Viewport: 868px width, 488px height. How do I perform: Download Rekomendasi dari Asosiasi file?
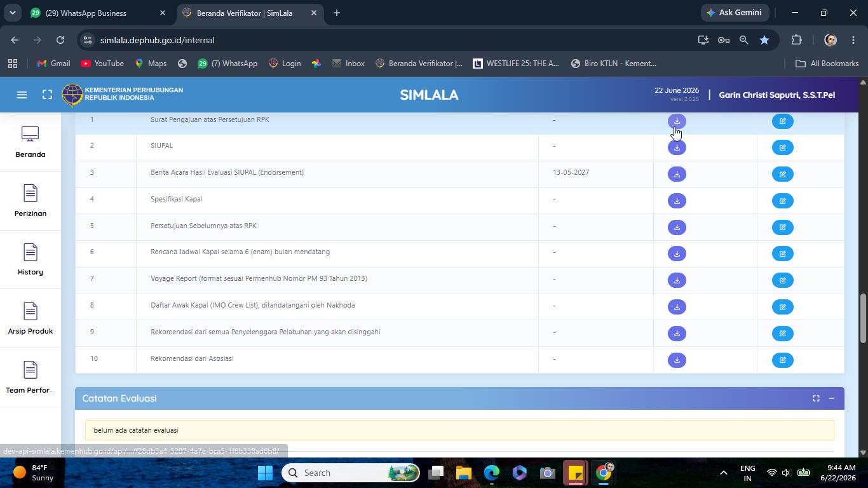pyautogui.click(x=677, y=360)
